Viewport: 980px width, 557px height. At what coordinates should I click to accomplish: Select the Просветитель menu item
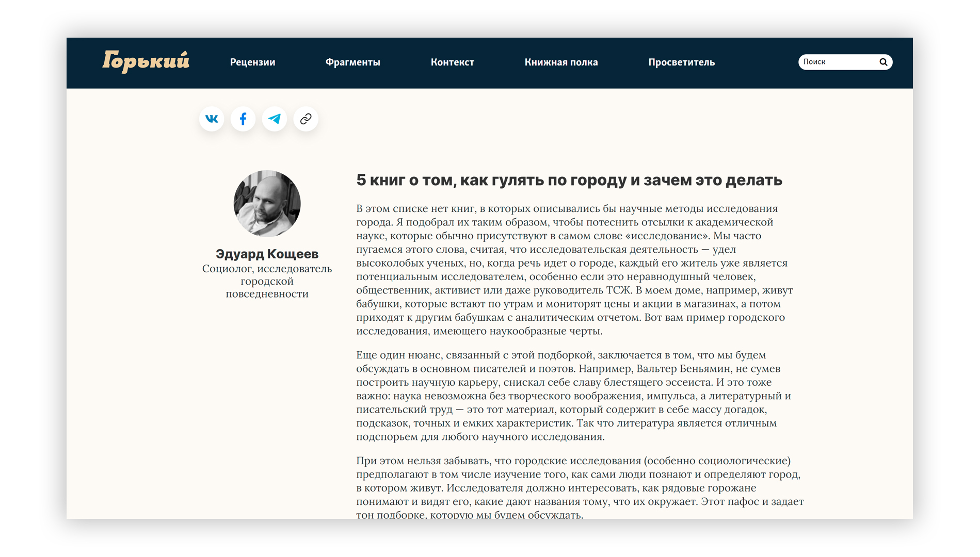(x=681, y=62)
